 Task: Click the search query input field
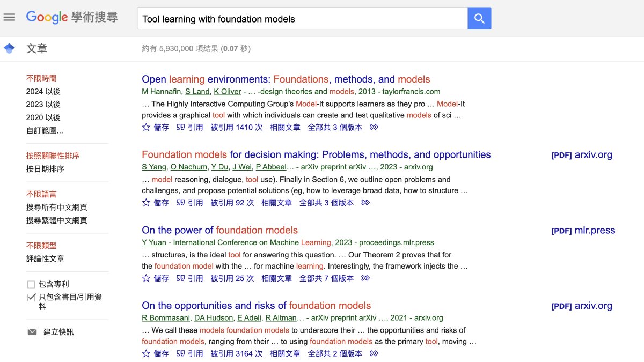302,19
